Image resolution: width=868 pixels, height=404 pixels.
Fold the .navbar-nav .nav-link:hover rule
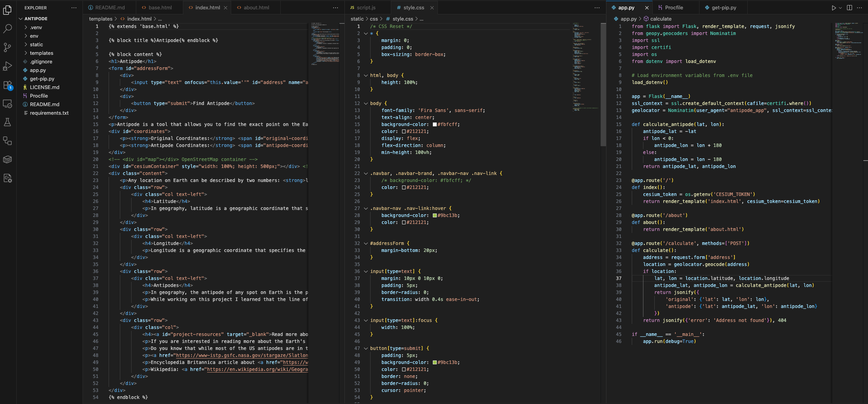(366, 208)
